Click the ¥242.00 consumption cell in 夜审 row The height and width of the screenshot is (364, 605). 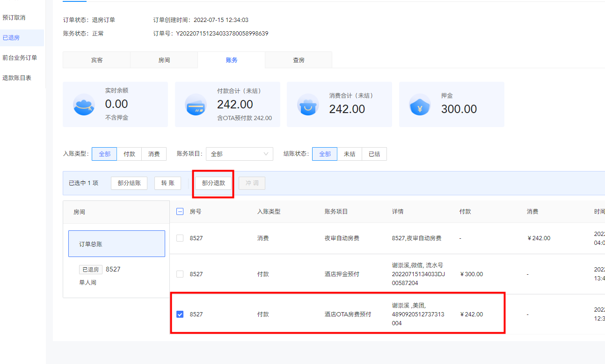(539, 238)
